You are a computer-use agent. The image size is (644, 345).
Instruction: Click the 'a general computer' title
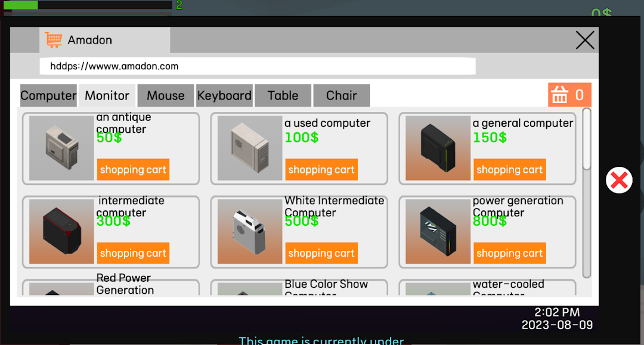[x=523, y=123]
